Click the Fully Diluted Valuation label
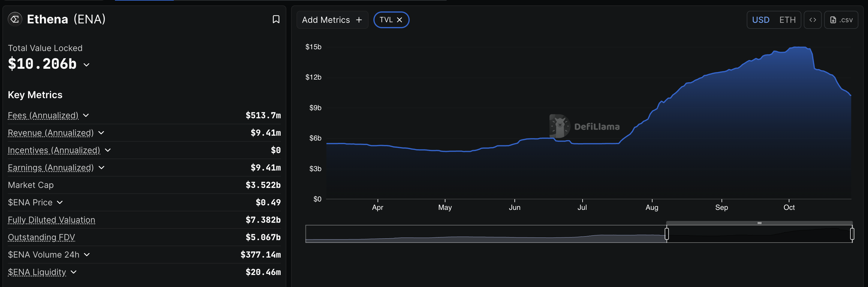This screenshot has height=287, width=868. (x=52, y=220)
